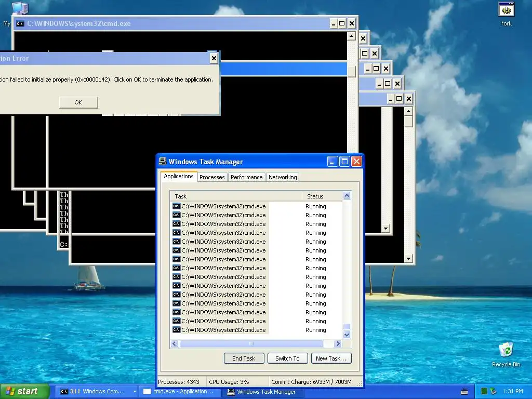532x399 pixels.
Task: Minimize the front cmd.exe window
Action: (333, 23)
